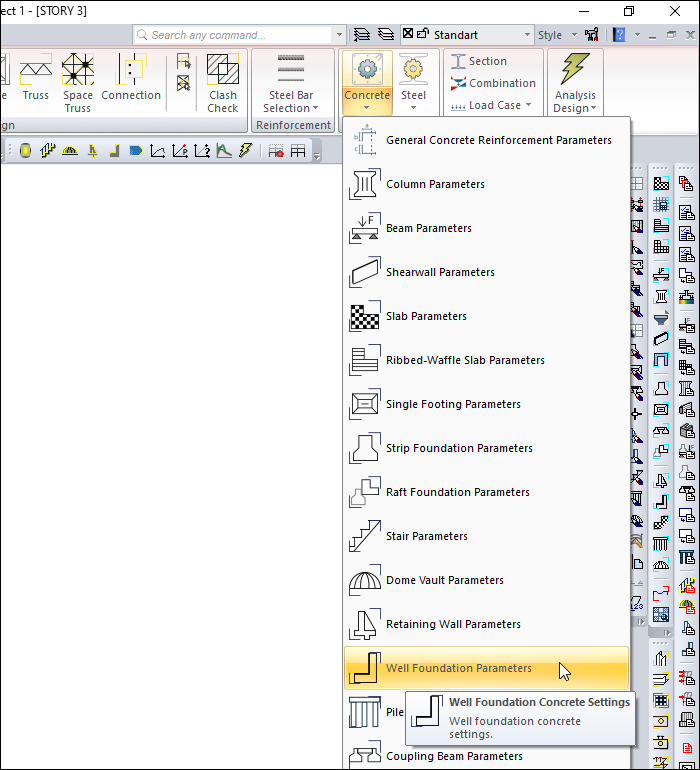Viewport: 700px width, 770px height.
Task: Click the Retaining Wall Parameters icon
Action: [364, 624]
